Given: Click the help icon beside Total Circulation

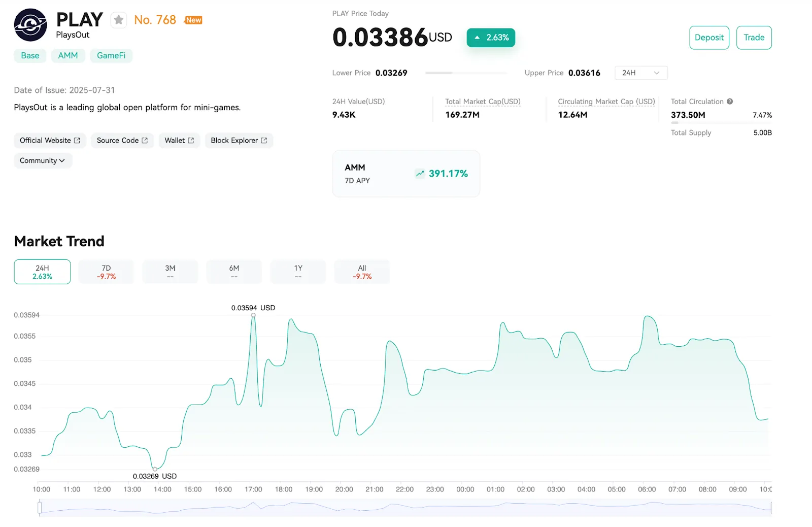Looking at the screenshot, I should coord(730,102).
